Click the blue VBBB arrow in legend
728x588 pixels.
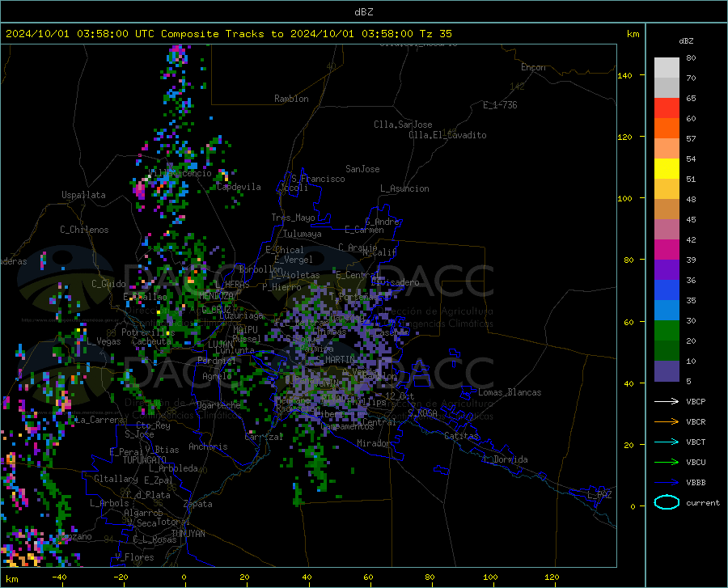pyautogui.click(x=667, y=482)
